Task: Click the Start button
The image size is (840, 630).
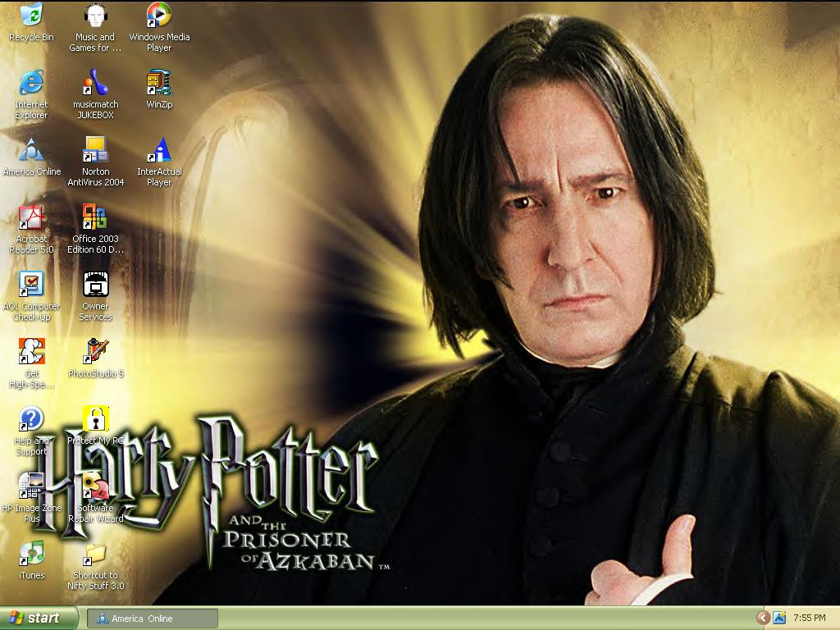Action: [x=38, y=619]
